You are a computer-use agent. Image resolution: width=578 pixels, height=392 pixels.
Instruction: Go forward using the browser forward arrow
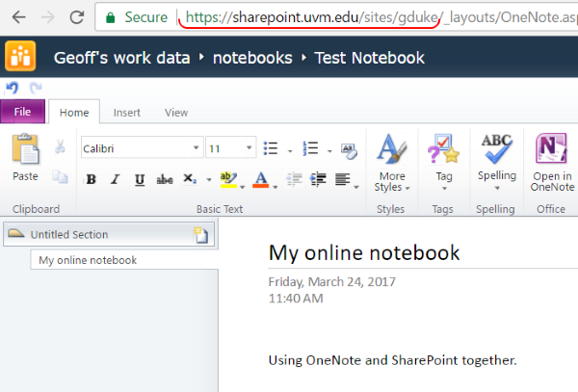47,17
